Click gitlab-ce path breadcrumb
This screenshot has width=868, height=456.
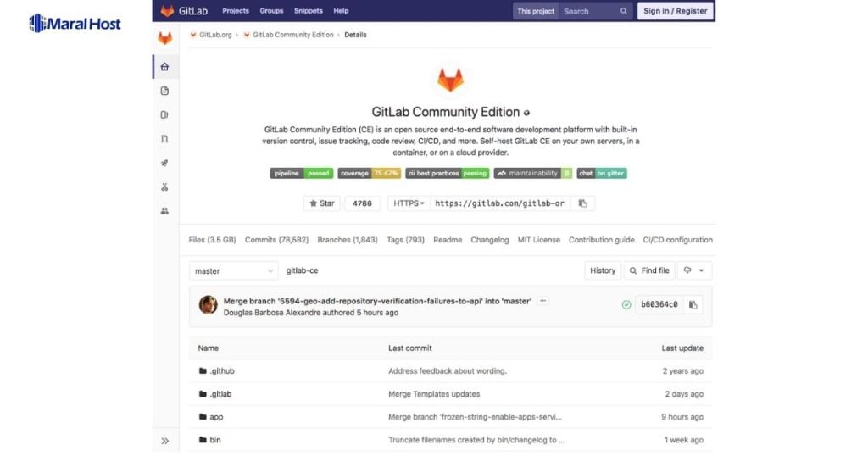(302, 270)
